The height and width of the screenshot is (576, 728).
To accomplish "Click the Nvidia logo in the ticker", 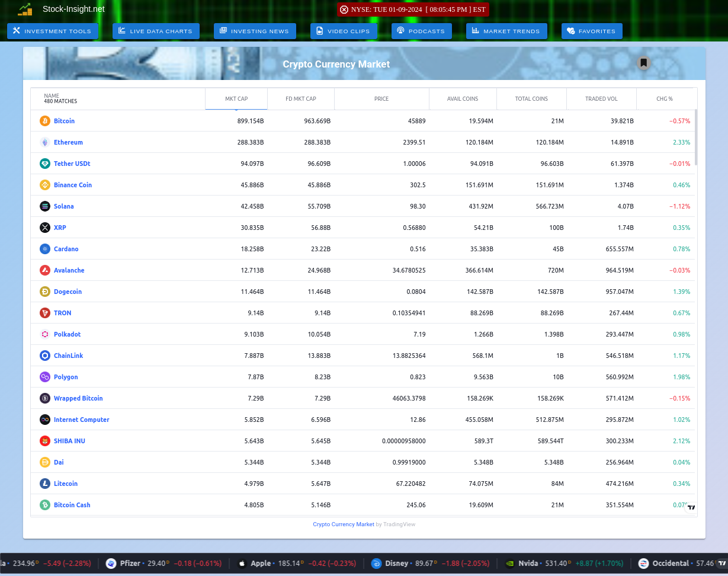I will pos(509,563).
